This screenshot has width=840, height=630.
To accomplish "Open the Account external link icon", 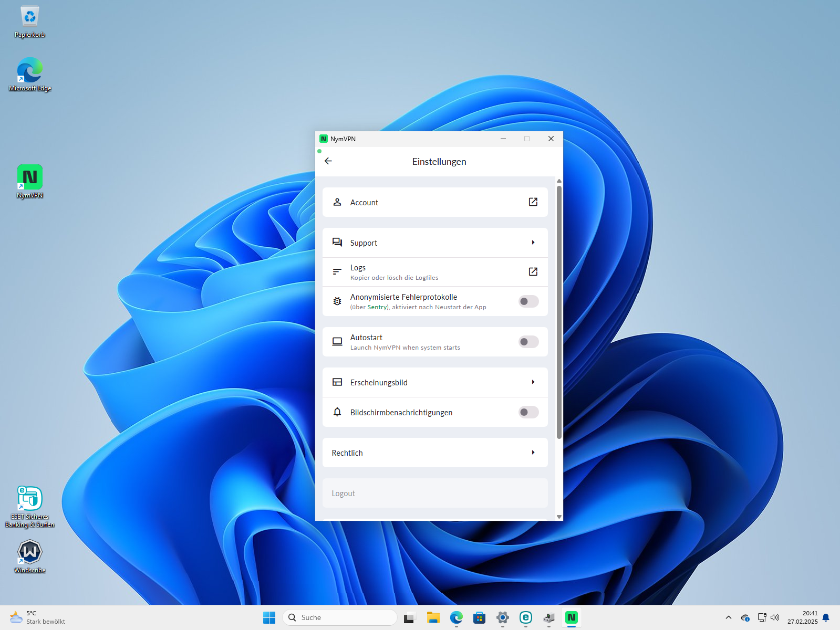I will [x=533, y=202].
